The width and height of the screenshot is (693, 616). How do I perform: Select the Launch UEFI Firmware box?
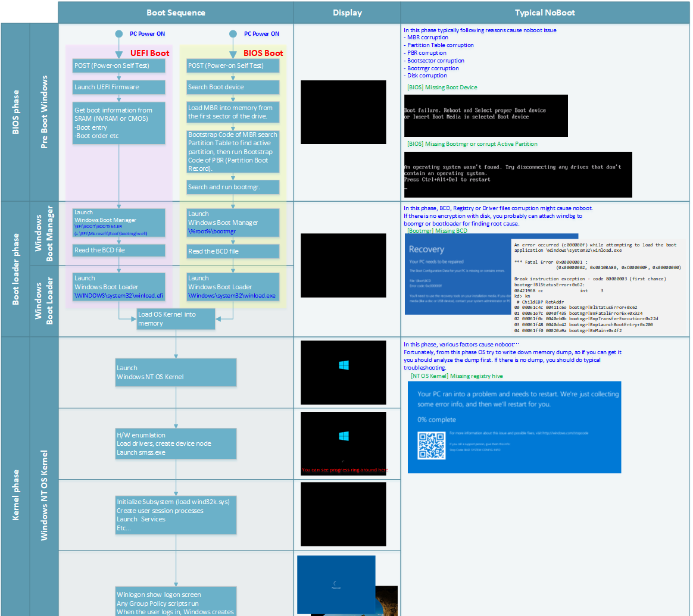coord(119,87)
